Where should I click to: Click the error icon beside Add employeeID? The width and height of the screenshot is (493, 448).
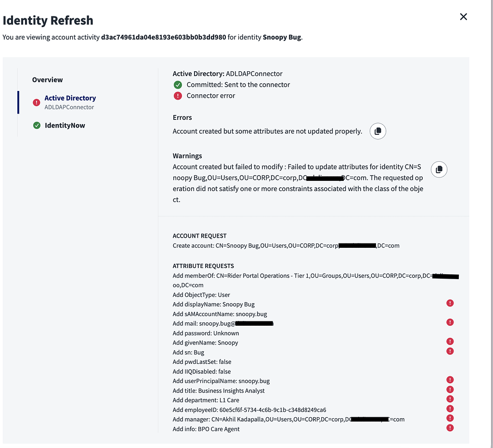coord(450,408)
